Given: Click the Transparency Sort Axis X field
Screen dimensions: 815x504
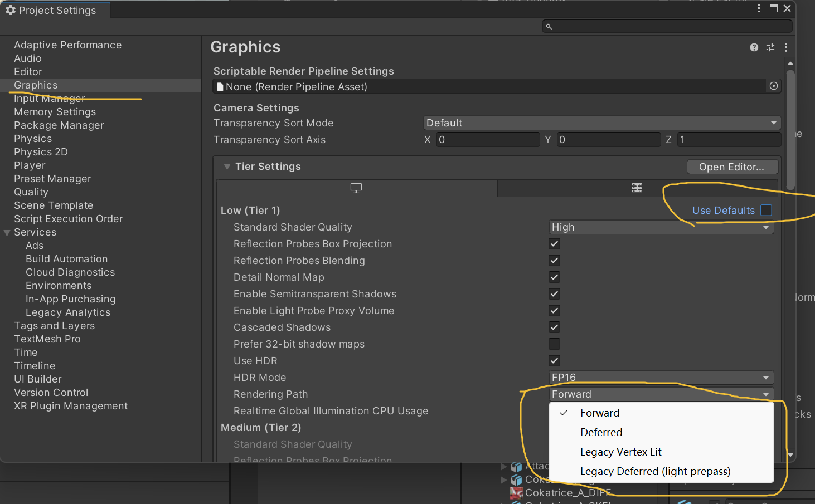Looking at the screenshot, I should (488, 139).
